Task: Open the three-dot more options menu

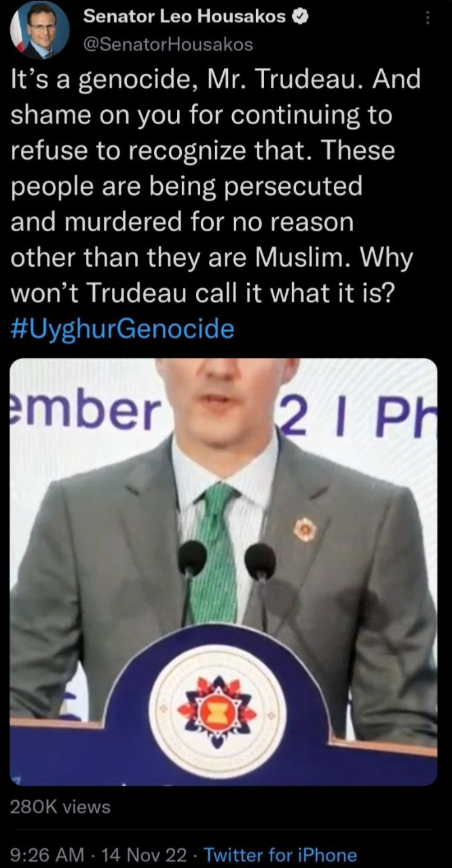Action: point(428,18)
